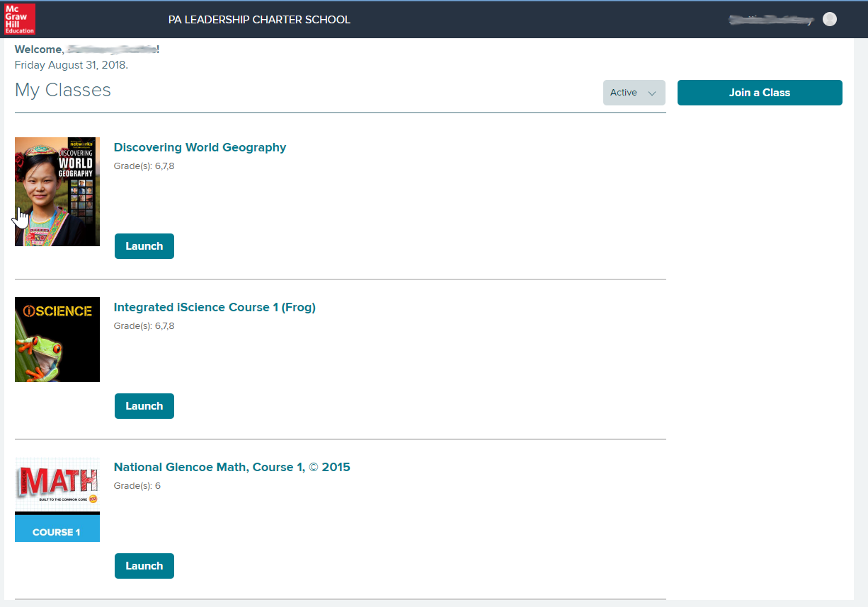Select the Integrated iScience Course 1 (Frog) link
Screen dimensions: 868x607
click(x=215, y=308)
